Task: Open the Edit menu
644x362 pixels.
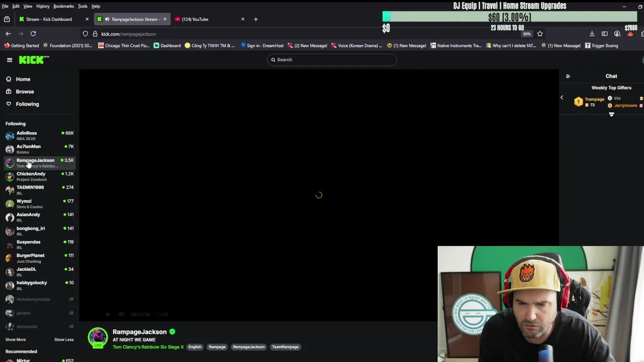Action: (x=16, y=6)
